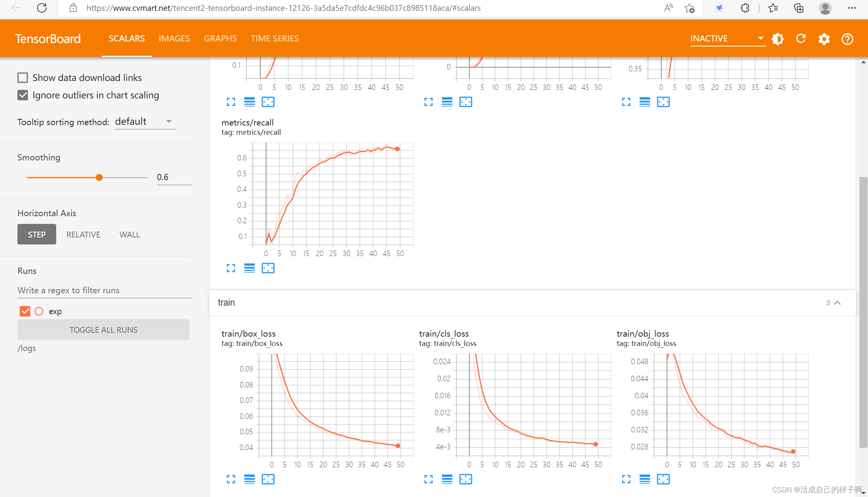Toggle y-axis log scale on the train/box_loss chart
868x497 pixels.
pos(250,479)
